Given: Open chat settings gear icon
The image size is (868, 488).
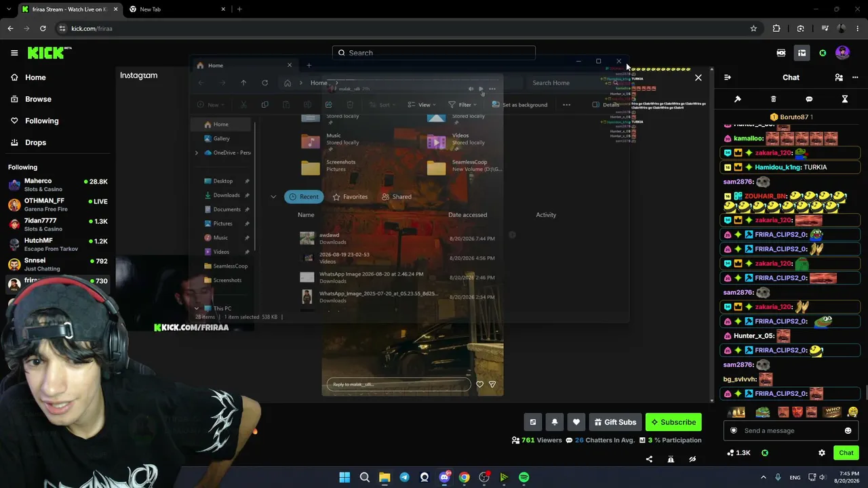Looking at the screenshot, I should (x=822, y=453).
